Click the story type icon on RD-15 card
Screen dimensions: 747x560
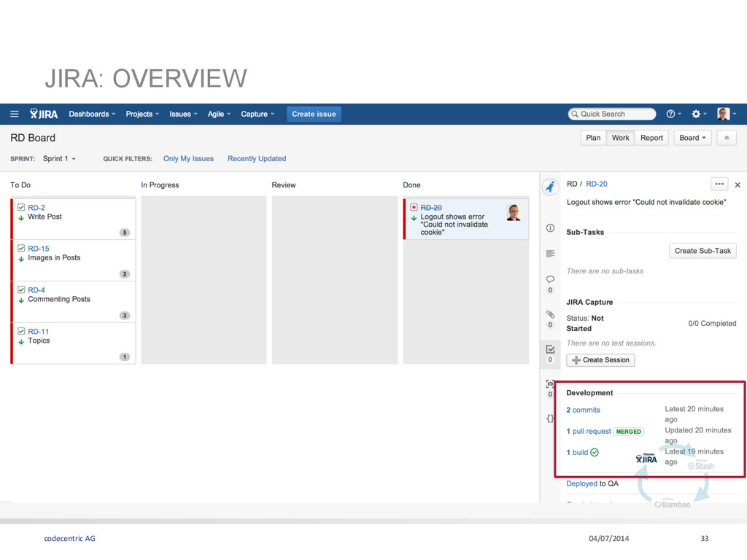(x=21, y=249)
